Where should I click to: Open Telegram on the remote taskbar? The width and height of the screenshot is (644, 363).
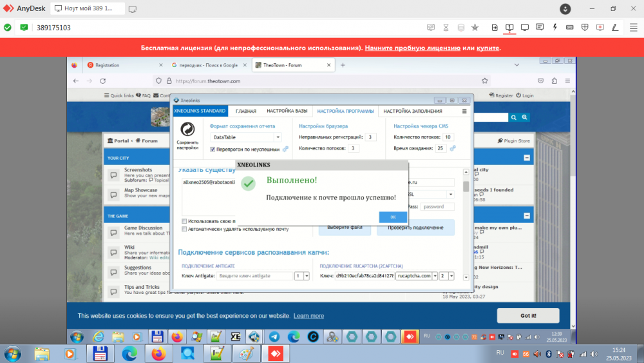(274, 337)
